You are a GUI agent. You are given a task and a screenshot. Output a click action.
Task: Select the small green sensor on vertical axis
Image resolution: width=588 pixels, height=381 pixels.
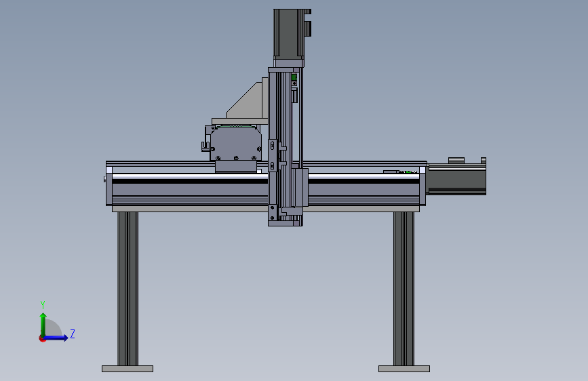(294, 77)
